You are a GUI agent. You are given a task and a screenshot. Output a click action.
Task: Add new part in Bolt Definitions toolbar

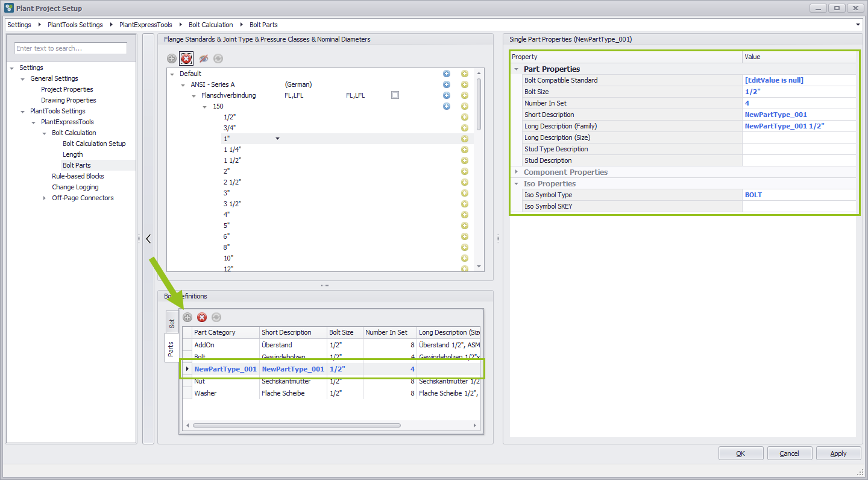(187, 317)
